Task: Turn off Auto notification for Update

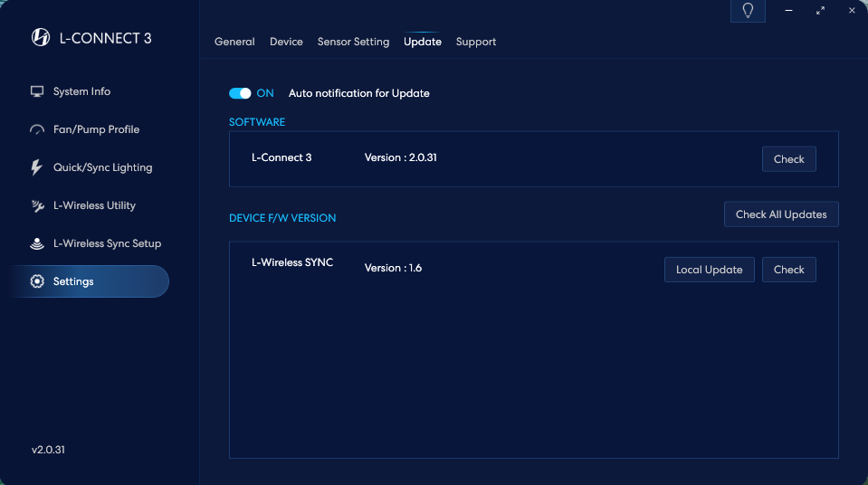Action: [x=240, y=93]
